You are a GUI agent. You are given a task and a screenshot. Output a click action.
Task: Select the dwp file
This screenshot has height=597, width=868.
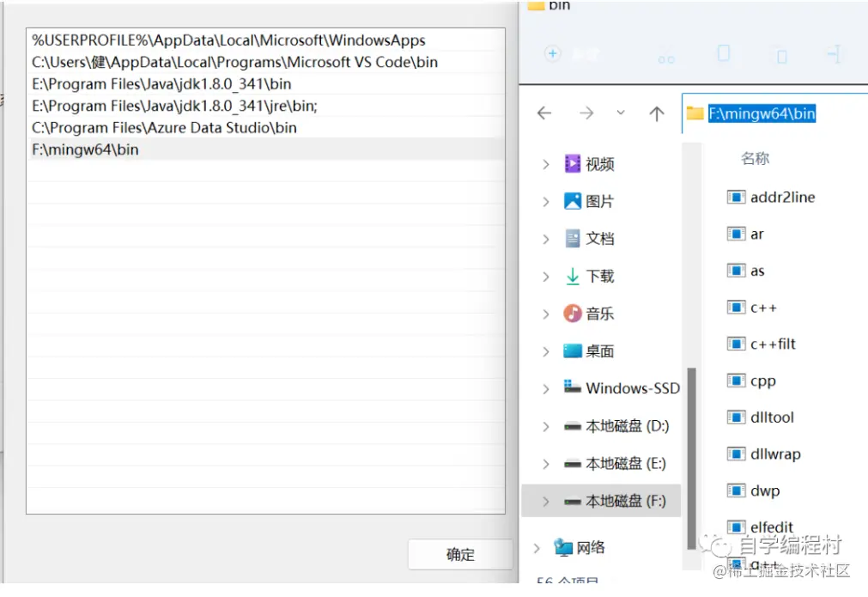click(x=754, y=490)
